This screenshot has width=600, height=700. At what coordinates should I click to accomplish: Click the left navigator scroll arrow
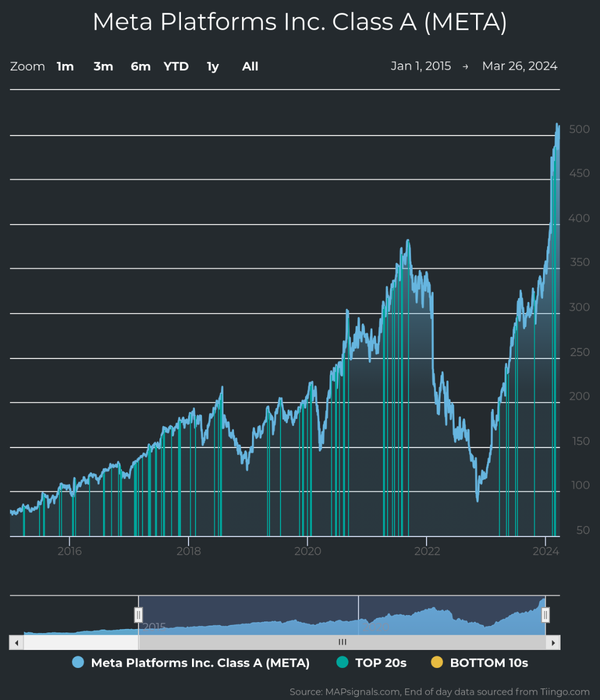click(16, 642)
